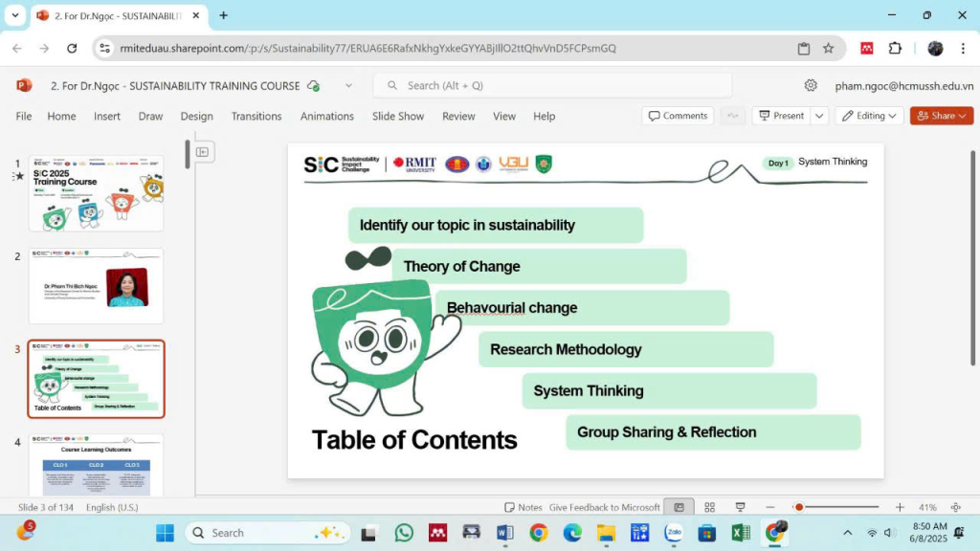Image resolution: width=980 pixels, height=551 pixels.
Task: Start slideshow from status bar icon
Action: [x=740, y=507]
